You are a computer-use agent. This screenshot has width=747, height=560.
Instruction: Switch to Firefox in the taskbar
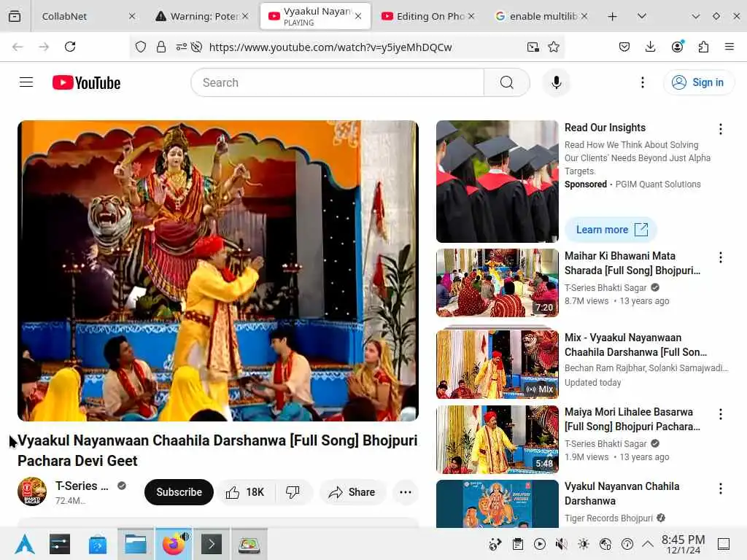pos(174,544)
